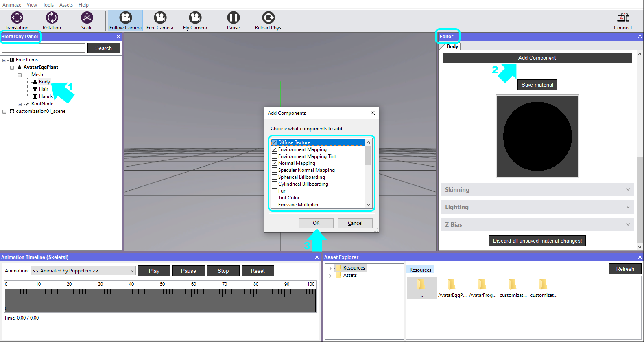Open the Assets menu

tap(66, 5)
